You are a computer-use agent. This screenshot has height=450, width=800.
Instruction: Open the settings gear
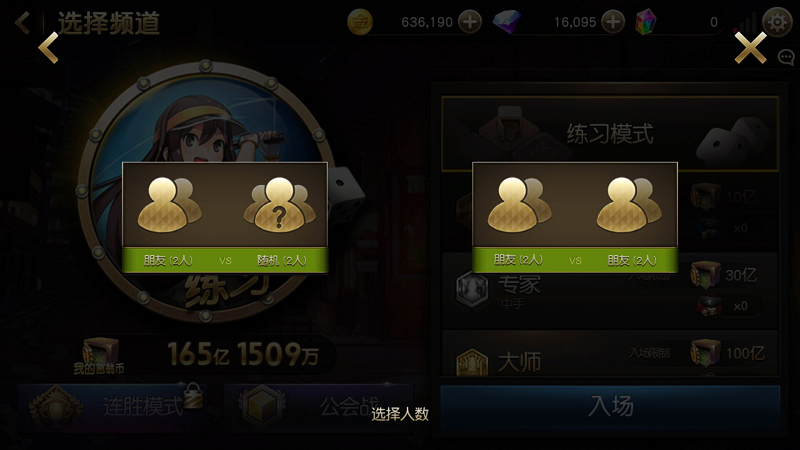click(777, 22)
